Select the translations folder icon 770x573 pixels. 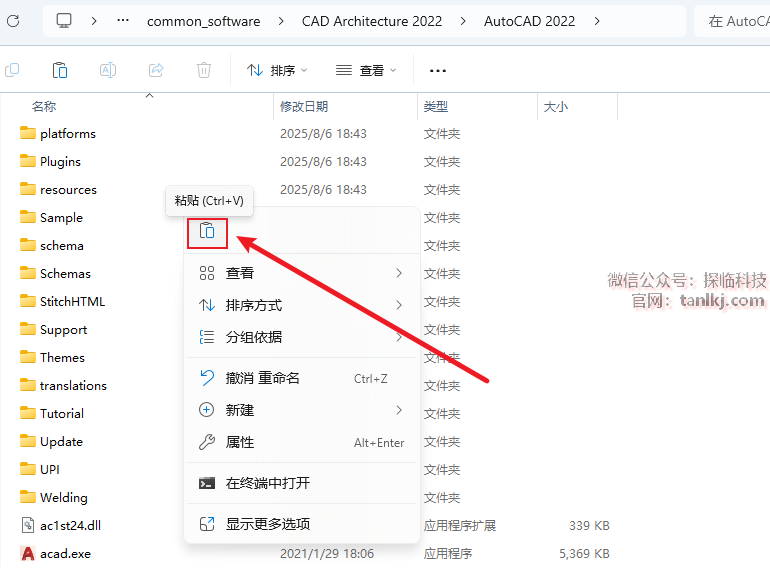28,385
